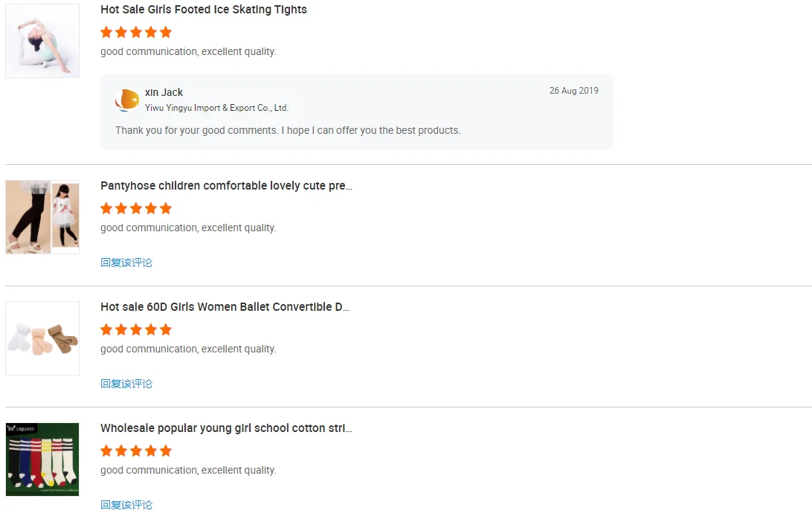The width and height of the screenshot is (812, 519).
Task: Open "Wholesale popular young girl school cotton" title
Action: (x=226, y=428)
